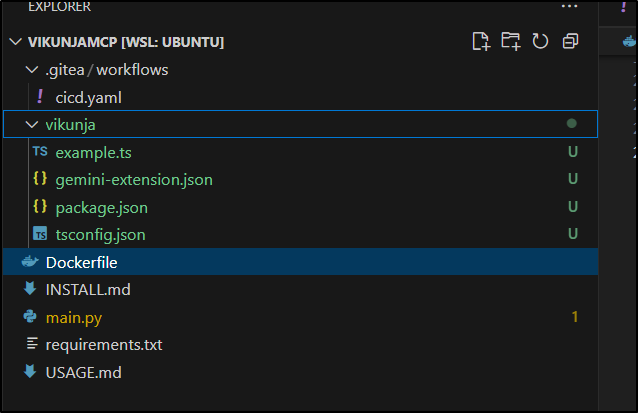638x413 pixels.
Task: Open the USAGE.md file
Action: 83,372
